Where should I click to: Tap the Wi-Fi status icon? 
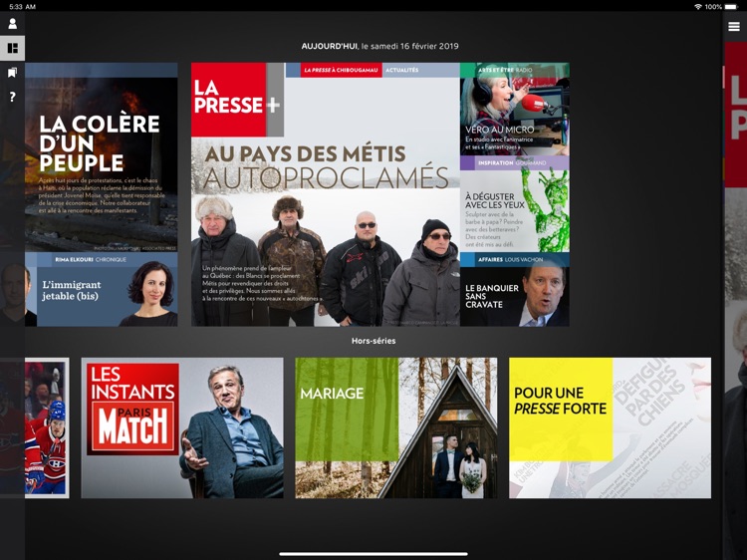(698, 7)
